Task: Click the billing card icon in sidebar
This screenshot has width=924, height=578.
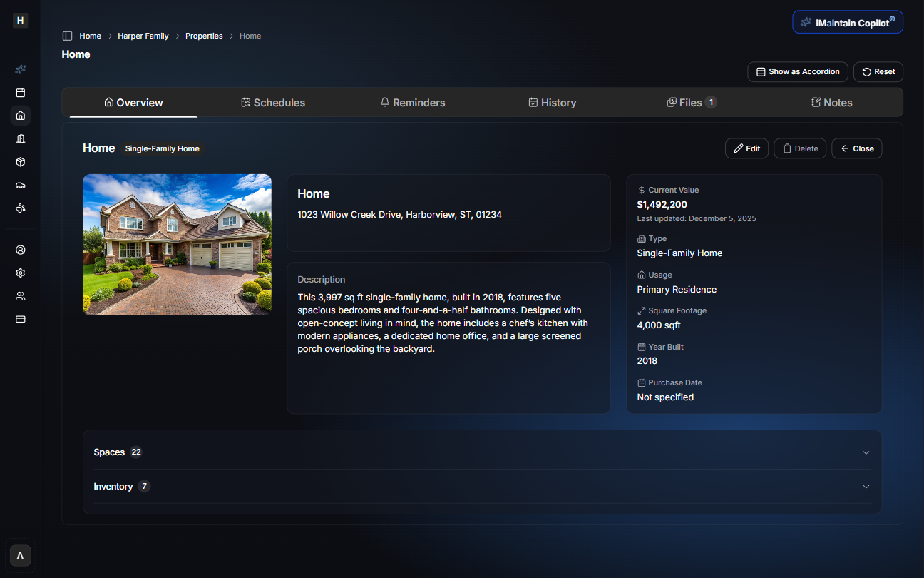Action: click(x=20, y=319)
